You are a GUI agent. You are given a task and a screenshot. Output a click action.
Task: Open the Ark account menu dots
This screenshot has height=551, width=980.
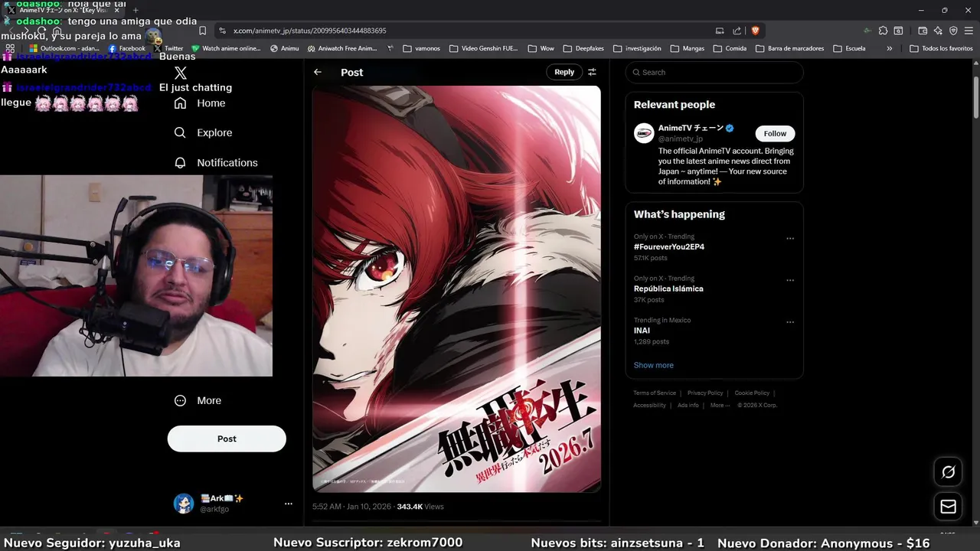289,504
